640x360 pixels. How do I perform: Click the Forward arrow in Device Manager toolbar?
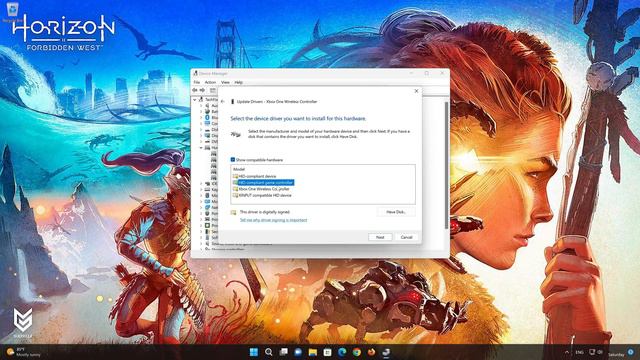[x=202, y=90]
